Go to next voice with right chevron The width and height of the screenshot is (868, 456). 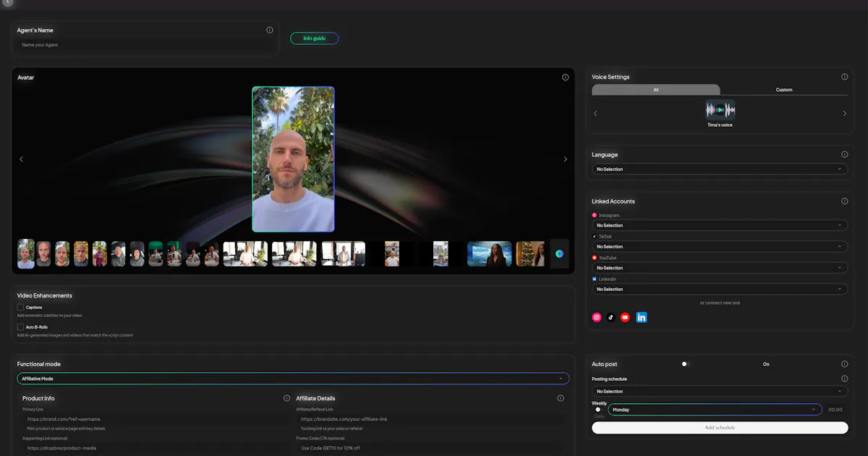[844, 114]
